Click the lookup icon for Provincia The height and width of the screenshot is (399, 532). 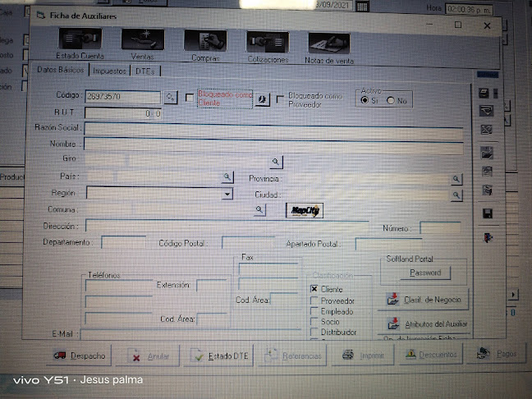coord(456,179)
